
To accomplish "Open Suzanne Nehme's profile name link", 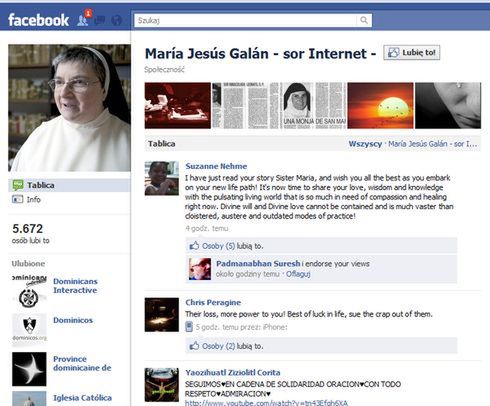I will point(216,166).
